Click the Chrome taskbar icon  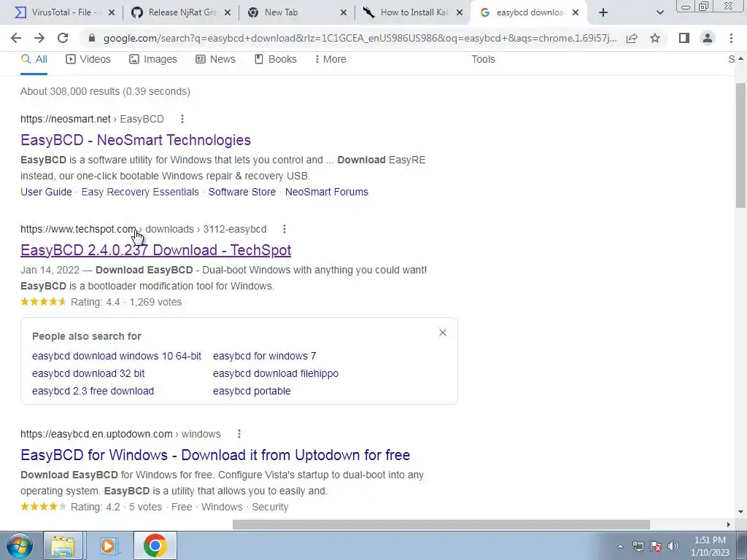[155, 545]
